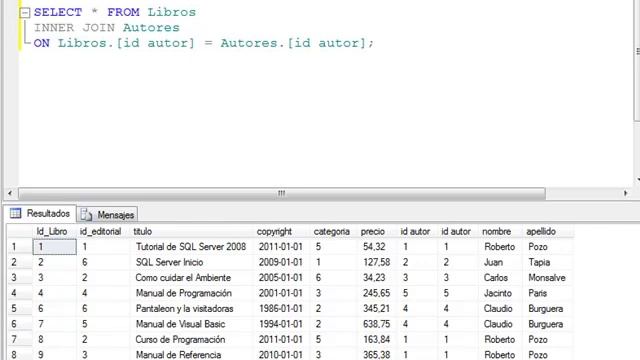This screenshot has width=640, height=360.
Task: Select row header number 7
Action: point(20,340)
